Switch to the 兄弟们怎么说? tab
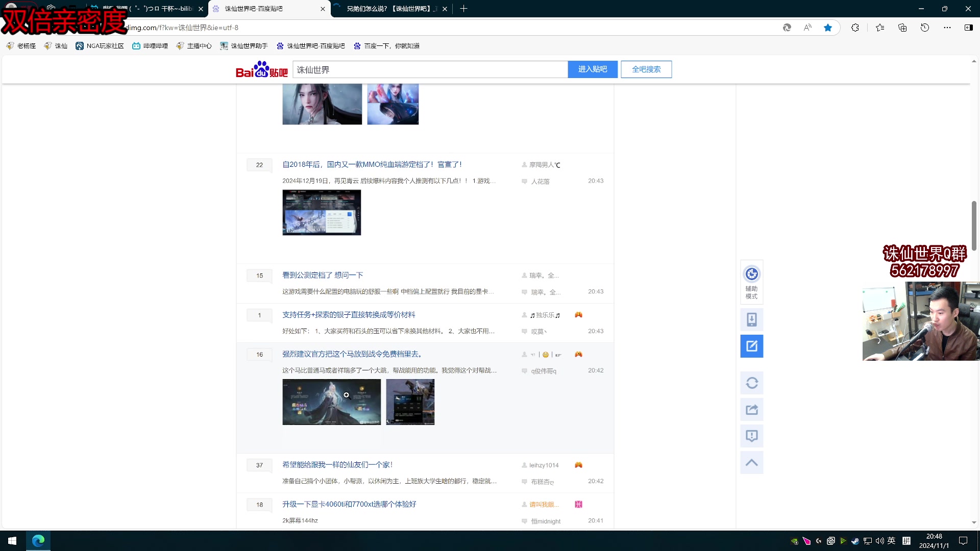Screen dimensions: 980x551 click(391, 9)
